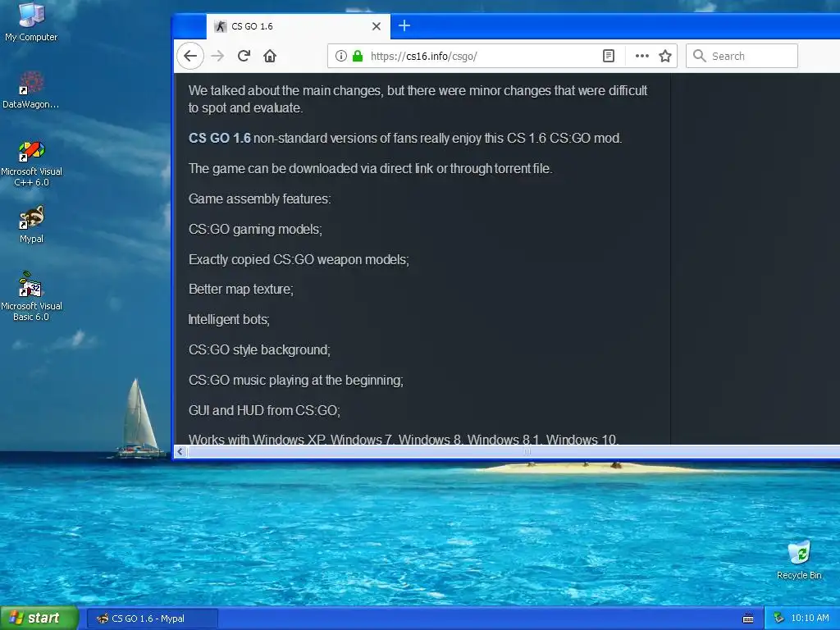Image resolution: width=840 pixels, height=630 pixels.
Task: Click horizontal scrollbar left arrow
Action: click(180, 452)
